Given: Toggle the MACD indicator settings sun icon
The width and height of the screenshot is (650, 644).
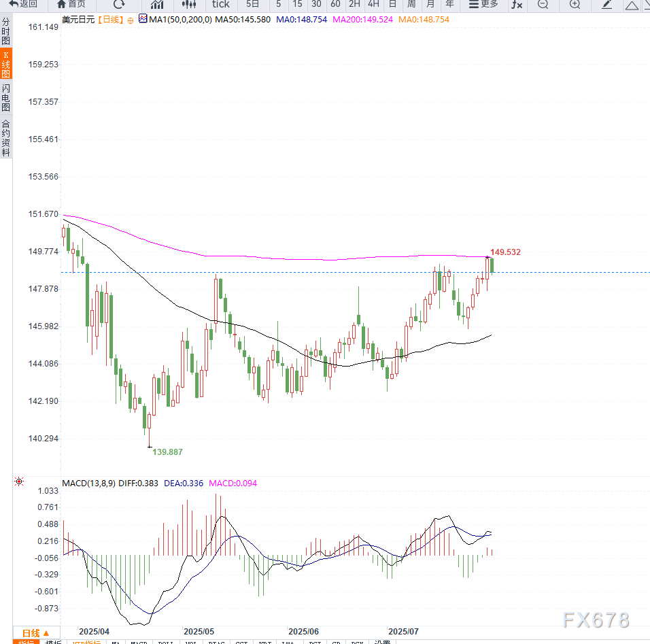Looking at the screenshot, I should coord(19,482).
